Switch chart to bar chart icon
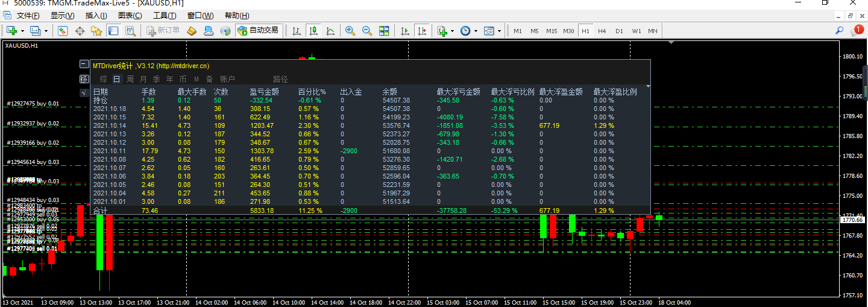The height and width of the screenshot is (307, 868). click(297, 31)
